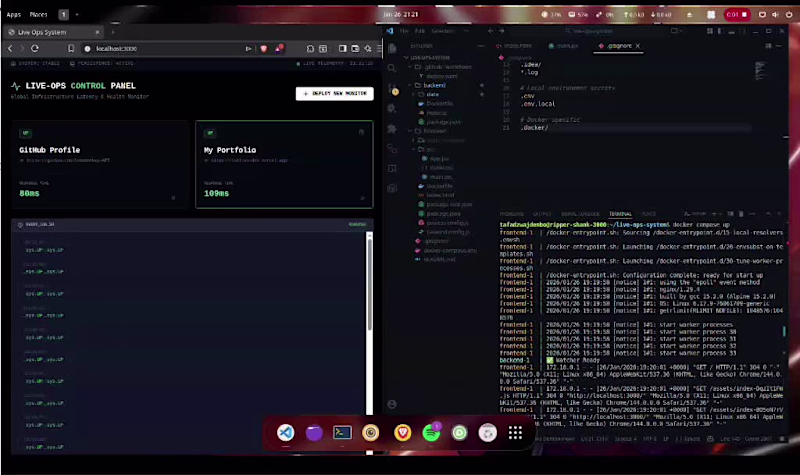
Task: Close the Live Ops System browser tab
Action: coord(97,32)
